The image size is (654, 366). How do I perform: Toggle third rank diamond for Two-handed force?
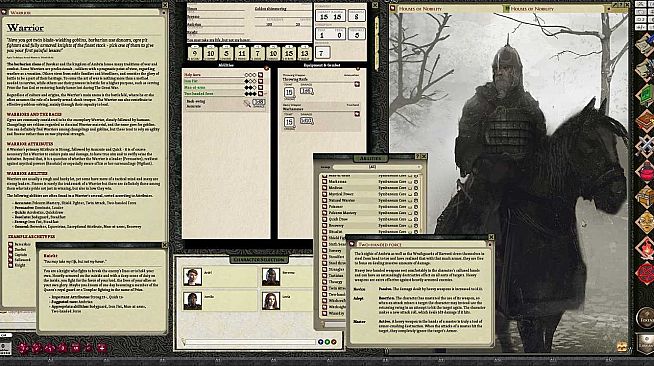pyautogui.click(x=254, y=94)
